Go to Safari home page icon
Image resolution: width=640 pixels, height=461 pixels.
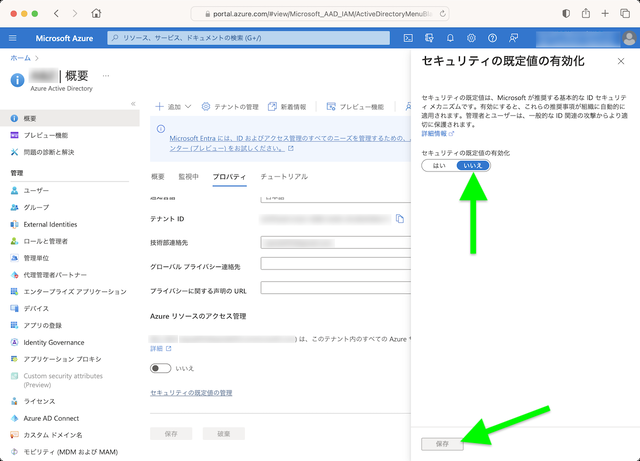pos(96,13)
